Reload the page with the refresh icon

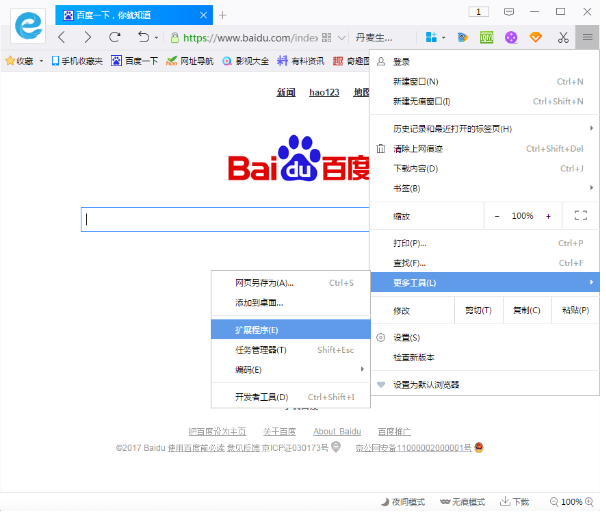[114, 37]
